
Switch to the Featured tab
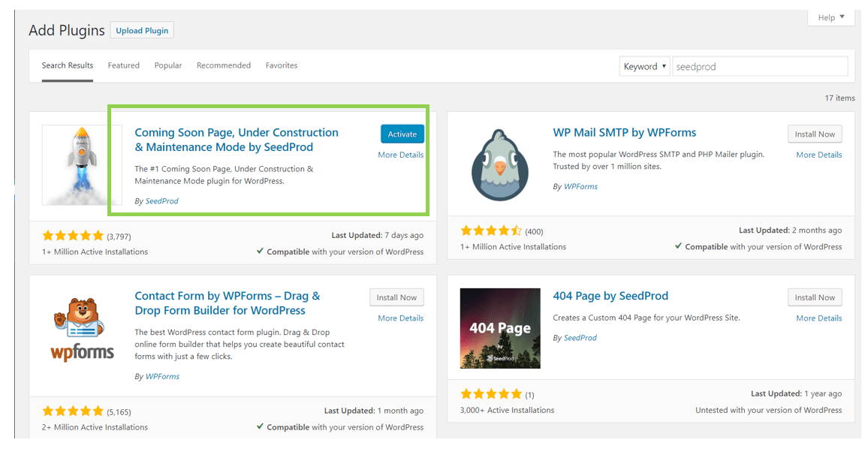pos(123,65)
